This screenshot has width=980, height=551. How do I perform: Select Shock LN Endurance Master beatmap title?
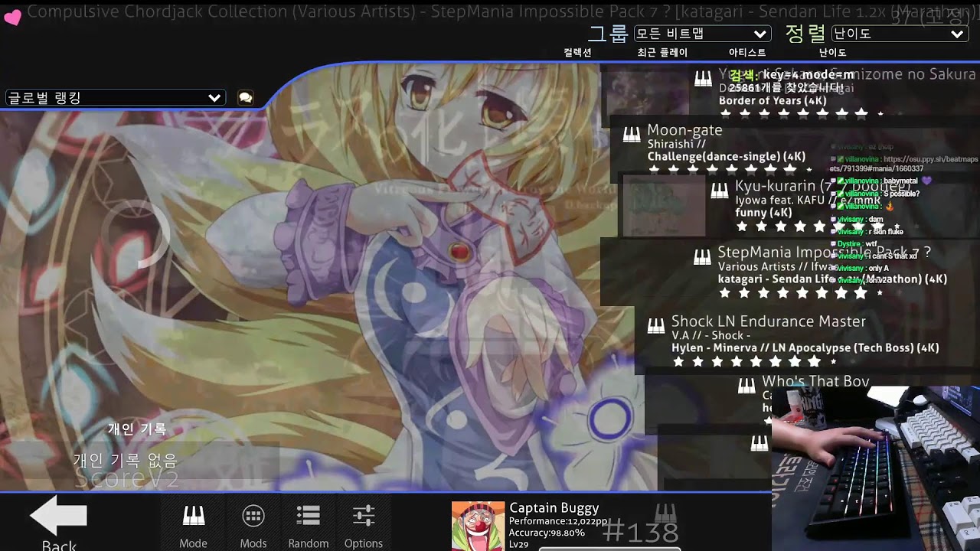point(769,321)
